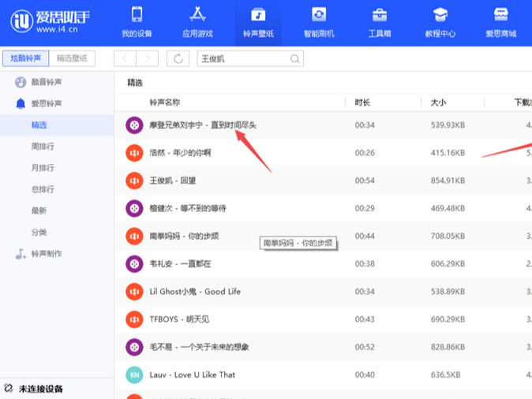Open the 铃声壁纸 section
This screenshot has height=399, width=532.
click(258, 22)
